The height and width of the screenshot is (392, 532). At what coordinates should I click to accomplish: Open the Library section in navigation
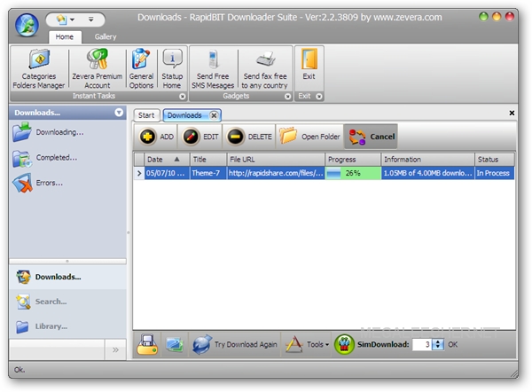pyautogui.click(x=67, y=326)
